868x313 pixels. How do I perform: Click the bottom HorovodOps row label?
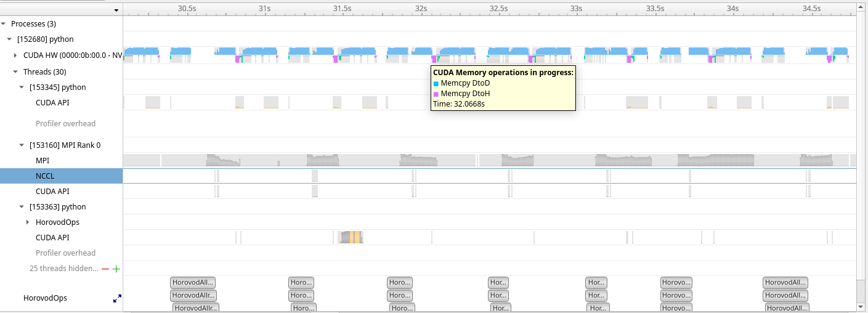coord(45,298)
